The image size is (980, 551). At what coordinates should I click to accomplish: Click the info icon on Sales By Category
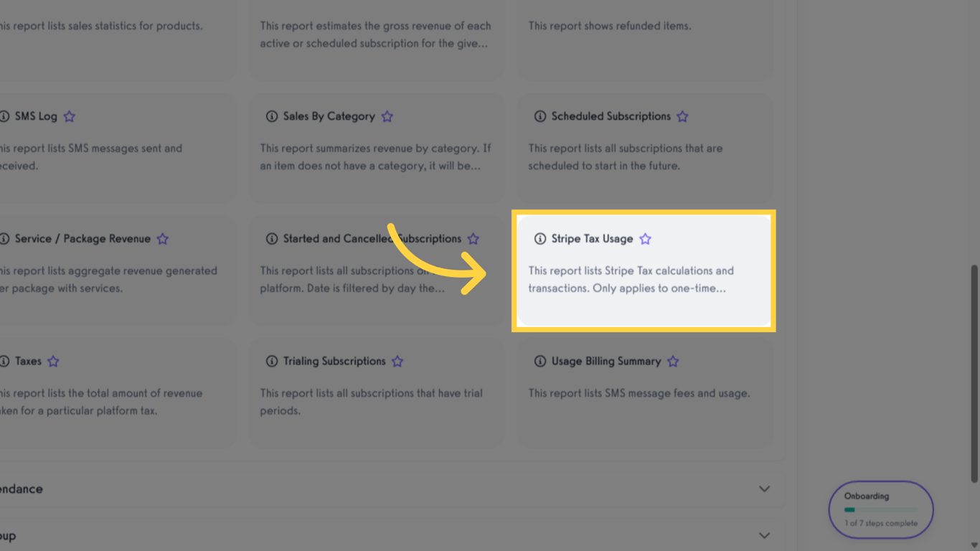click(x=271, y=116)
